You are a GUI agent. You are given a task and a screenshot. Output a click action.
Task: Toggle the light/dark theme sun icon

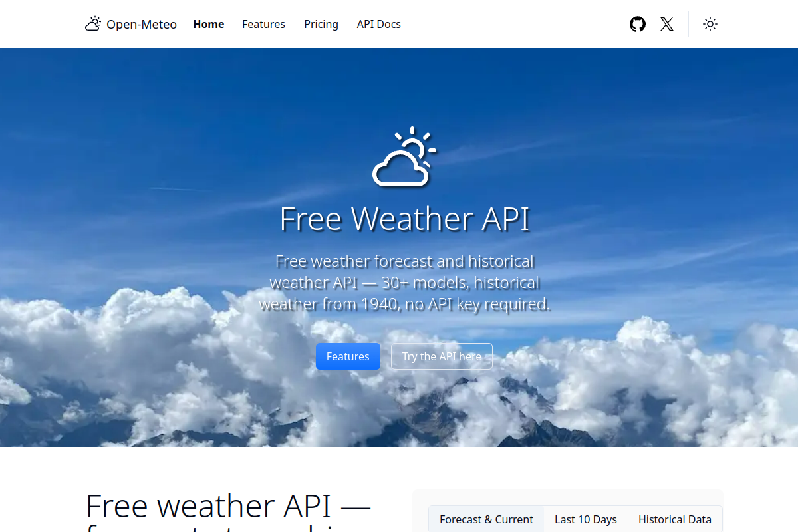coord(710,24)
